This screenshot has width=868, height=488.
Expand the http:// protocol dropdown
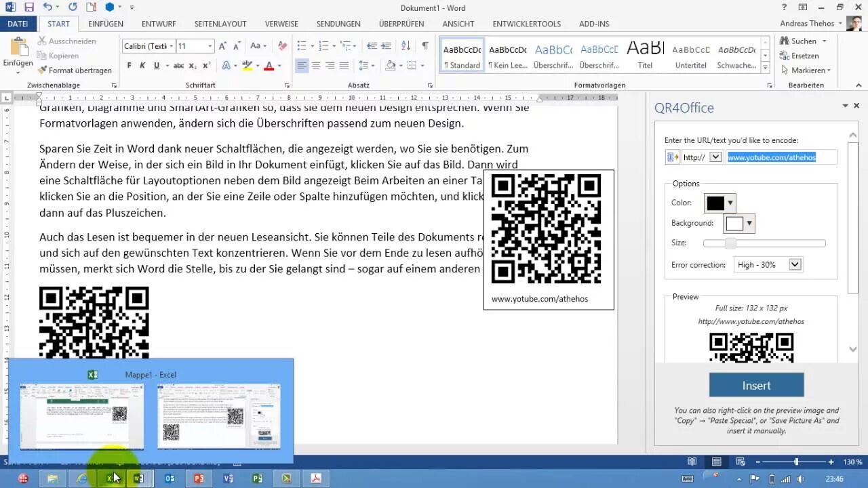pos(715,157)
